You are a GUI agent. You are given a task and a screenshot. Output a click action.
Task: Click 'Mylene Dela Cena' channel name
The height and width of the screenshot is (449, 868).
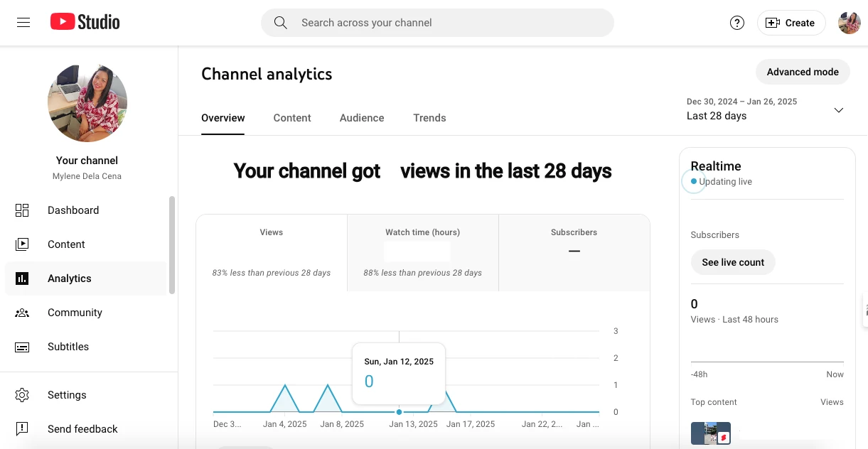pos(87,176)
